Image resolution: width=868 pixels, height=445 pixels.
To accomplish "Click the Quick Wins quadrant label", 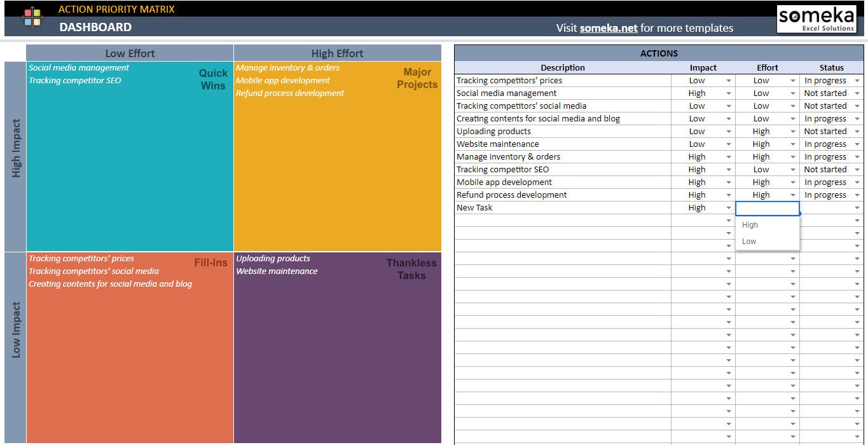I will 212,79.
